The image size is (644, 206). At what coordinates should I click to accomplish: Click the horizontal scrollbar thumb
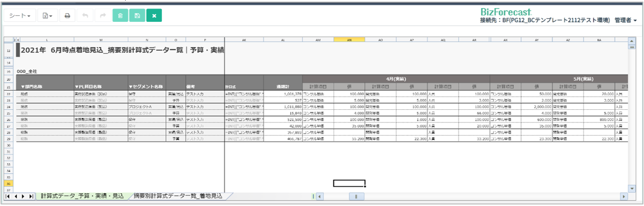tap(356, 196)
